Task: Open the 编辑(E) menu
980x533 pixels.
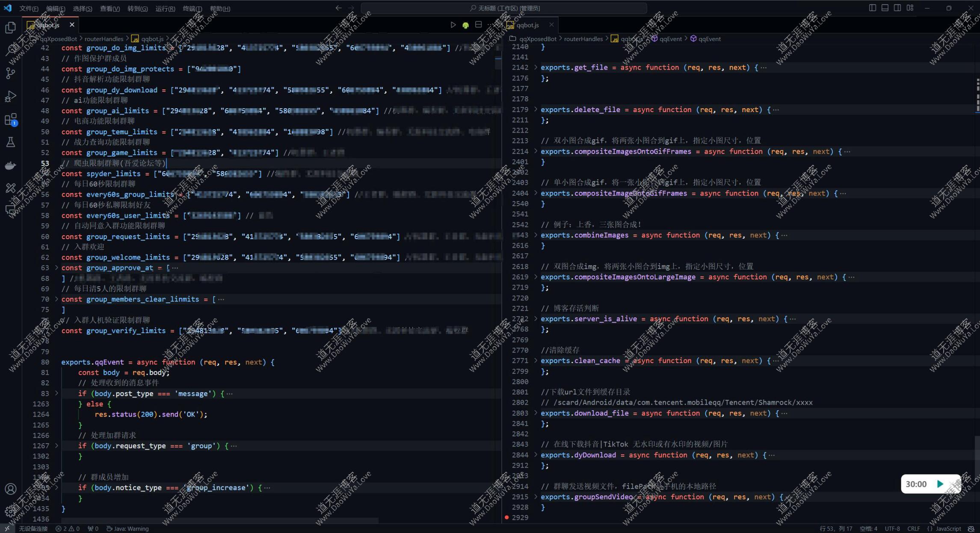Action: click(56, 9)
